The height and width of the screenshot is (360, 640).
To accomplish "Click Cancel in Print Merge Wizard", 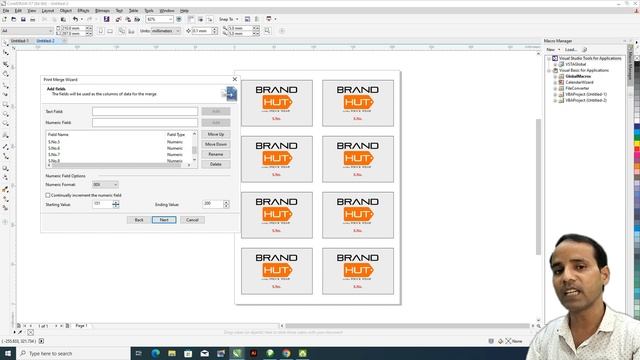I will click(x=192, y=220).
